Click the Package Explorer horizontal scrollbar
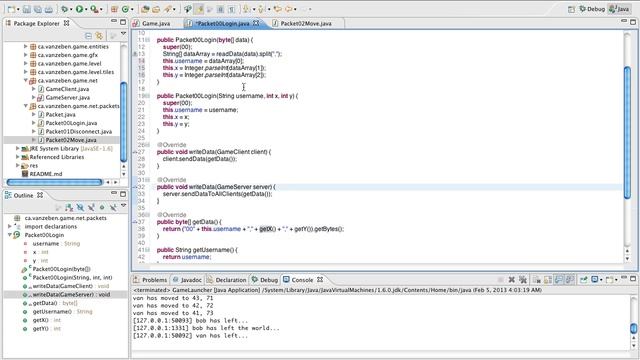 point(54,182)
